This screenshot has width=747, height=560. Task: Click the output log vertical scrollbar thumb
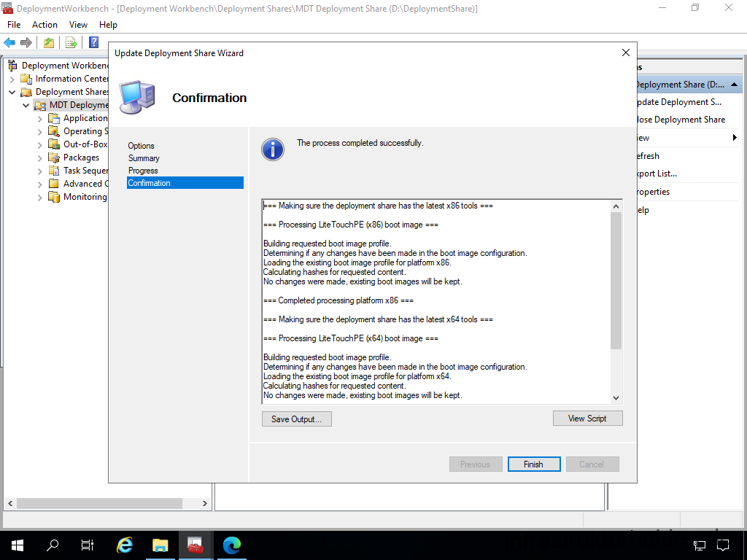click(616, 281)
